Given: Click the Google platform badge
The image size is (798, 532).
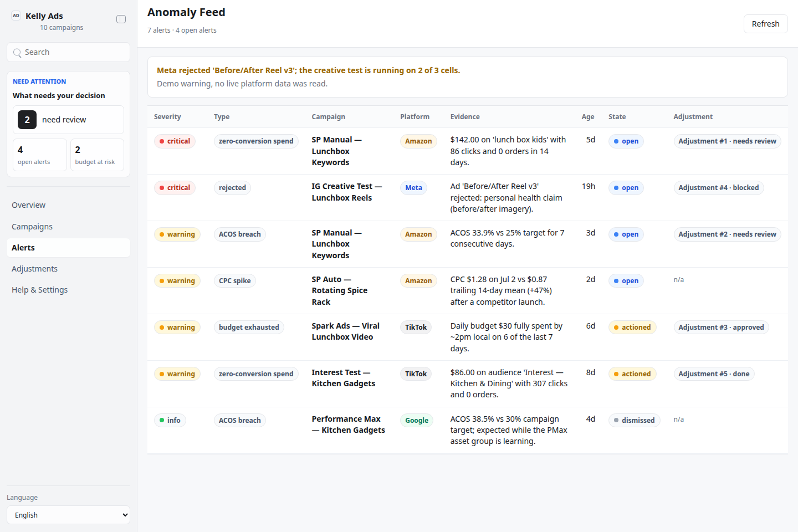Looking at the screenshot, I should (x=417, y=421).
